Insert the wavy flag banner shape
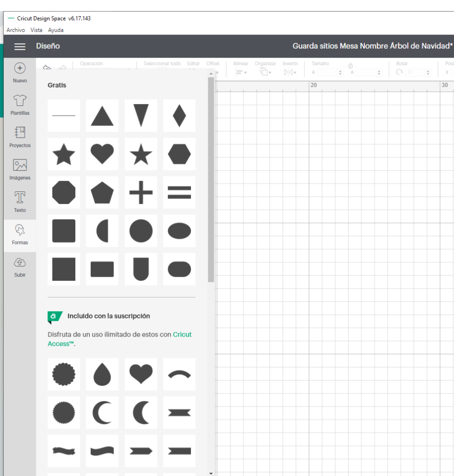The height and width of the screenshot is (476, 454). click(x=102, y=451)
